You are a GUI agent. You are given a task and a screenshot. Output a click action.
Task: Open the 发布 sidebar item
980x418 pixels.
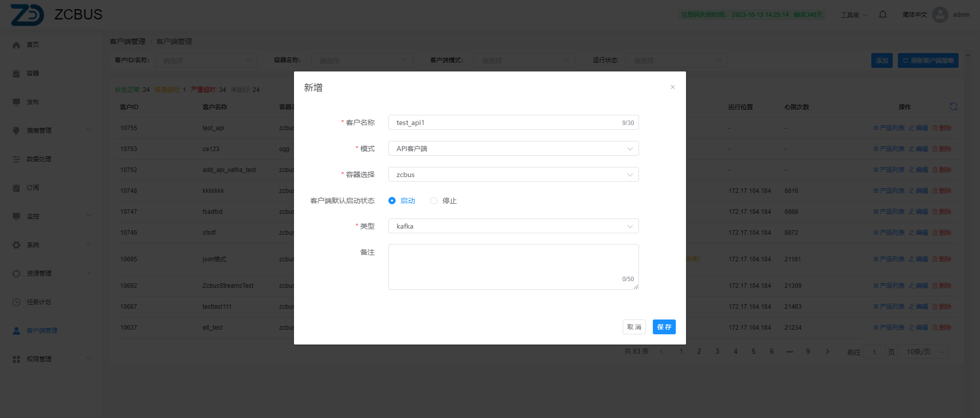(33, 102)
